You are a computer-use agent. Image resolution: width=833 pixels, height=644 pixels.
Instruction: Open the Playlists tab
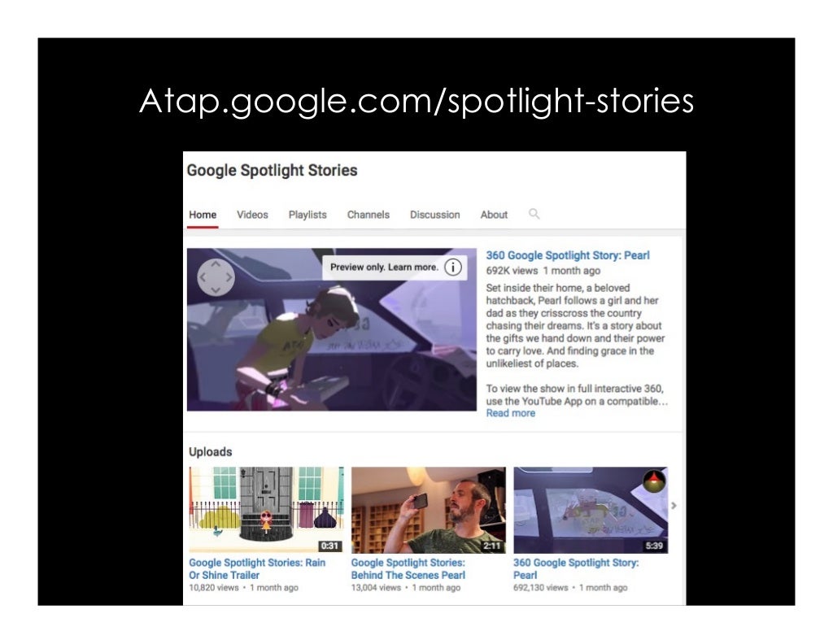[x=307, y=215]
